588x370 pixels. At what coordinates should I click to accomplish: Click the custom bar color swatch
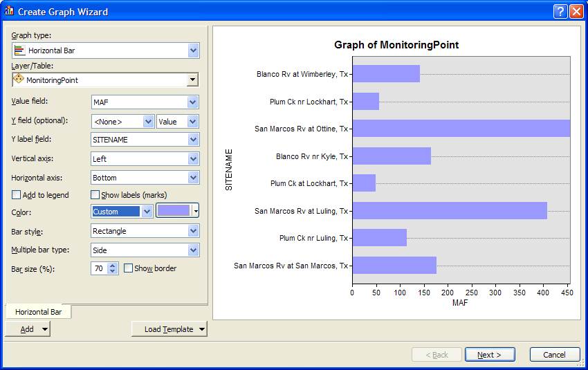point(174,211)
